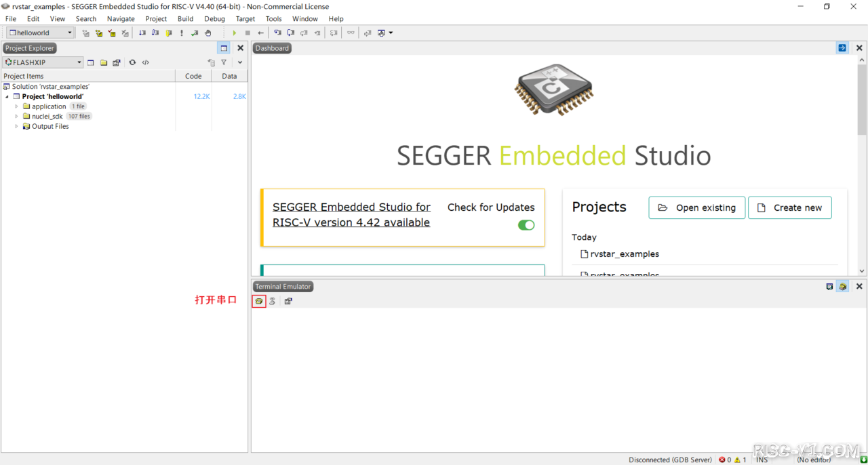This screenshot has height=465, width=868.
Task: Open the Build menu
Action: [185, 18]
